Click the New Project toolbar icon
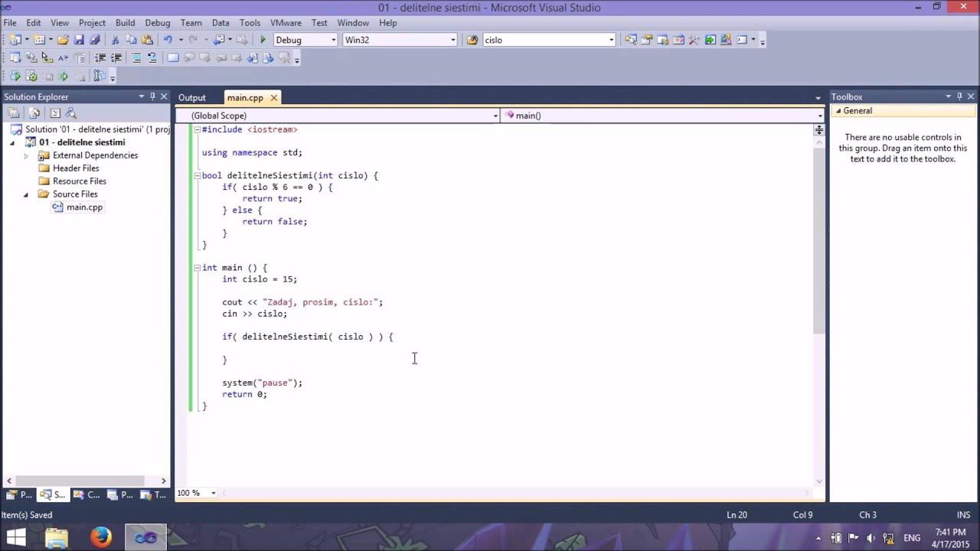The height and width of the screenshot is (551, 980). [x=15, y=40]
